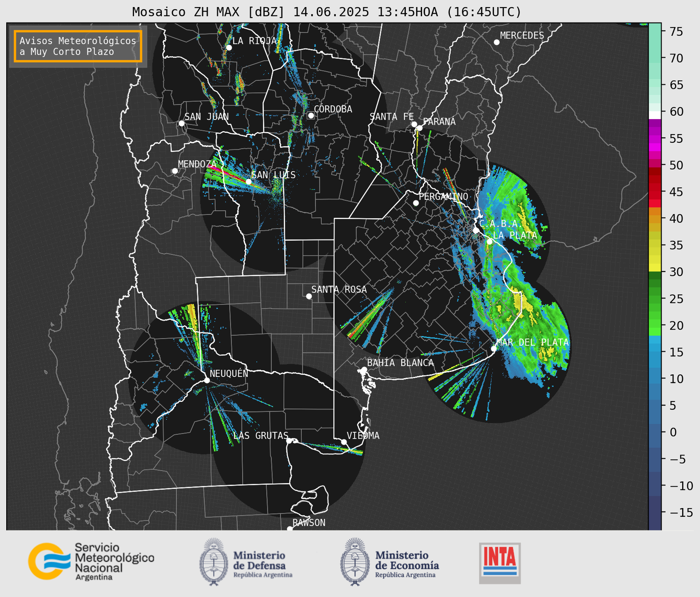Click the 25 dBZ green color band

[655, 299]
